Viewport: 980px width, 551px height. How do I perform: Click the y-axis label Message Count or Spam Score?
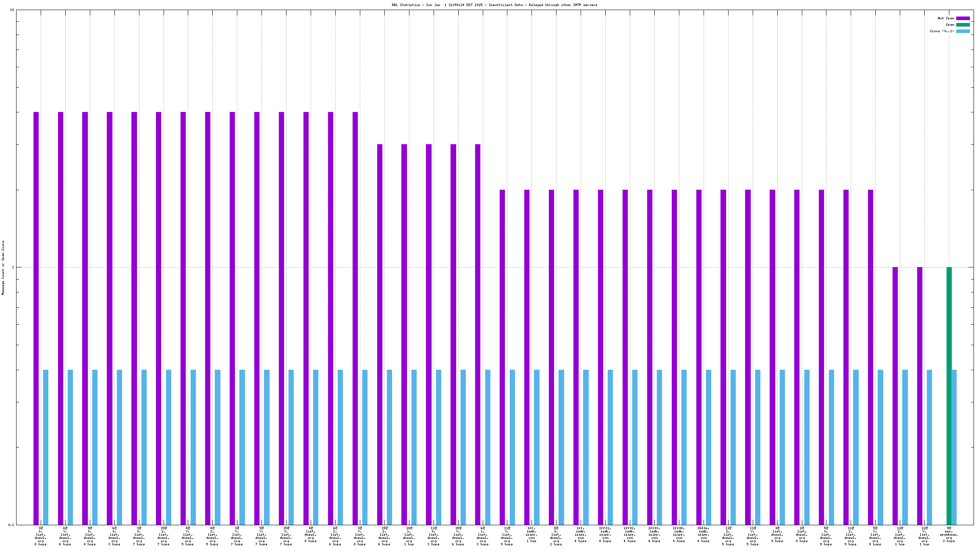pyautogui.click(x=3, y=268)
